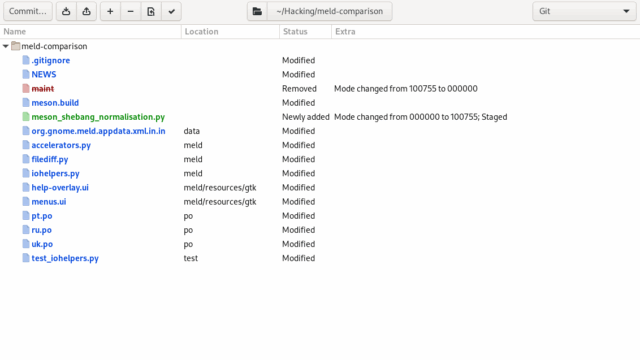This screenshot has height=360, width=640.
Task: Click the file icon beside uk.po
Action: coord(26,244)
